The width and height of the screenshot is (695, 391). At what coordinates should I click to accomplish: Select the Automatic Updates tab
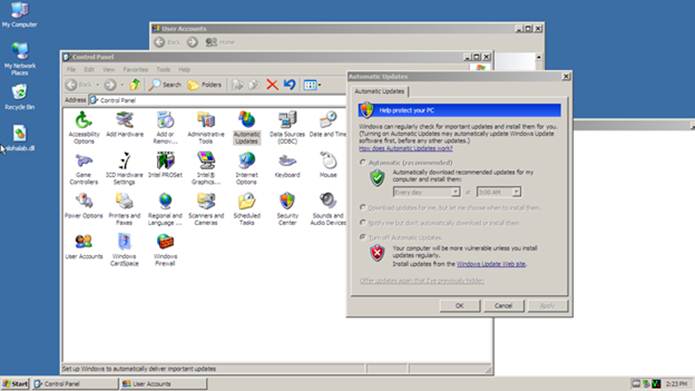pyautogui.click(x=379, y=91)
